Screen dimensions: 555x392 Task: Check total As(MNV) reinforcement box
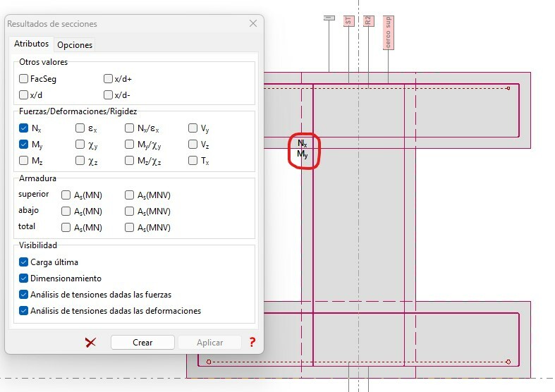click(x=130, y=227)
